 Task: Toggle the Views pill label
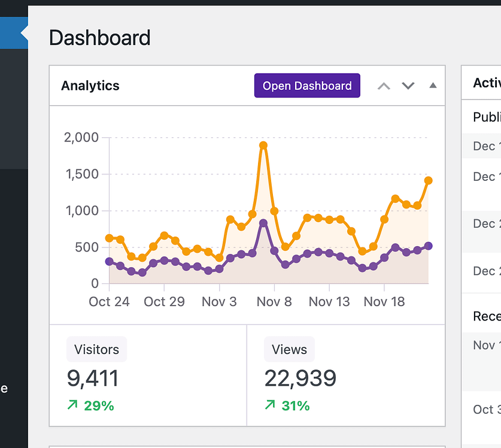(x=289, y=349)
